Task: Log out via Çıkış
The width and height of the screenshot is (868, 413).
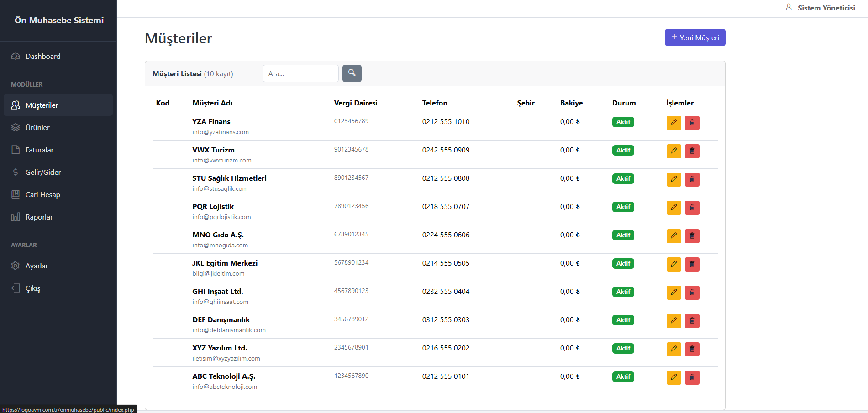Action: (x=58, y=288)
